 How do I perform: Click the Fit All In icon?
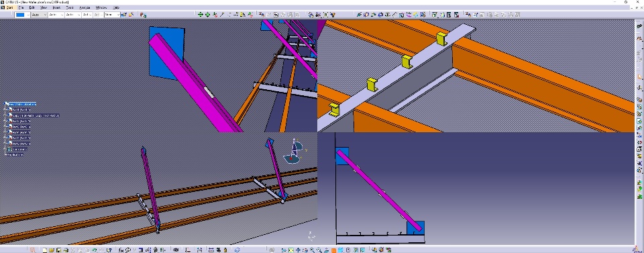point(290,250)
